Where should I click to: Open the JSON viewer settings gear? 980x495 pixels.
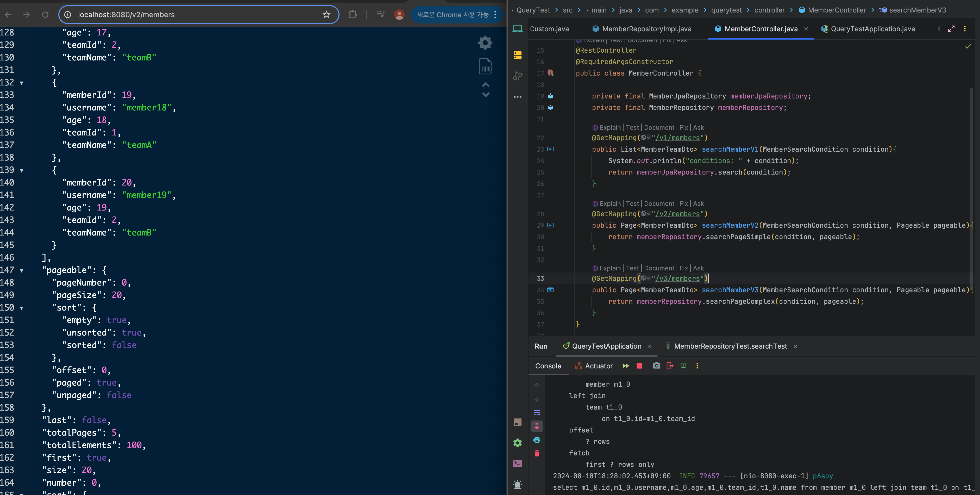click(485, 43)
